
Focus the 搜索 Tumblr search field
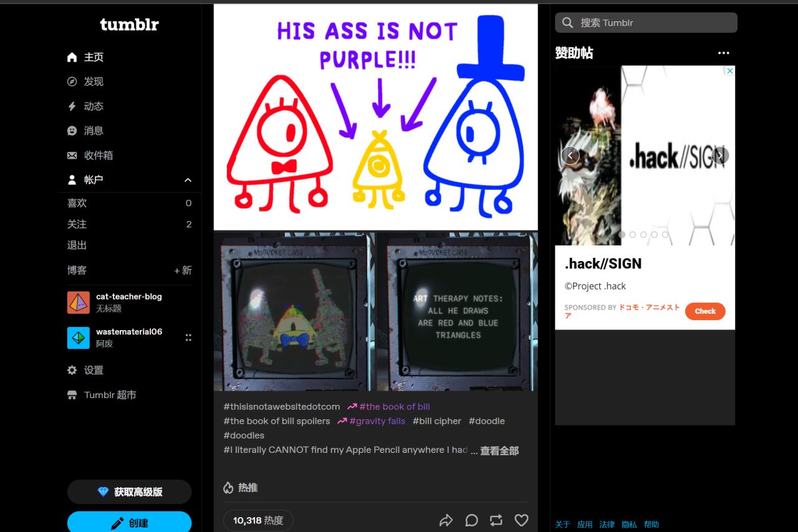click(x=646, y=22)
